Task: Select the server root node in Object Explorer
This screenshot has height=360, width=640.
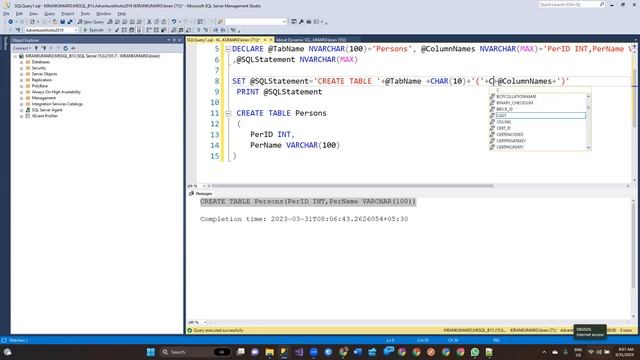Action: click(x=92, y=56)
